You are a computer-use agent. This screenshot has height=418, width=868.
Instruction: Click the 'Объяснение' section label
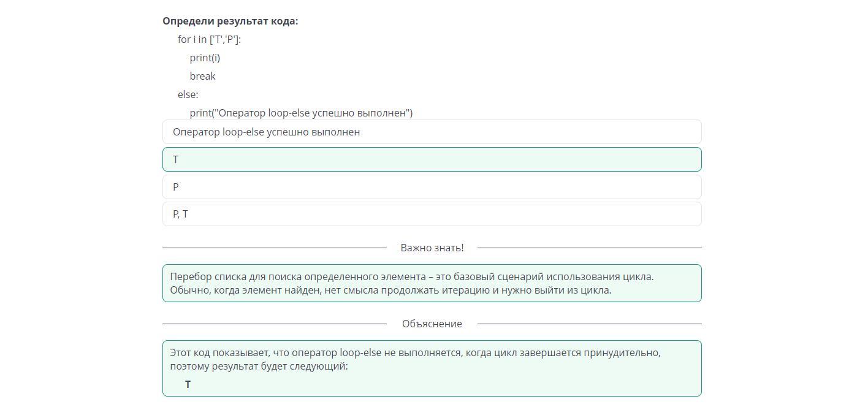point(432,324)
